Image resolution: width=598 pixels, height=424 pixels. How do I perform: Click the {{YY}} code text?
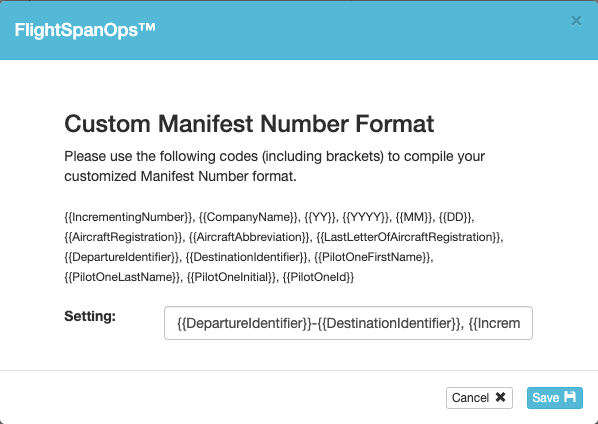pos(320,217)
